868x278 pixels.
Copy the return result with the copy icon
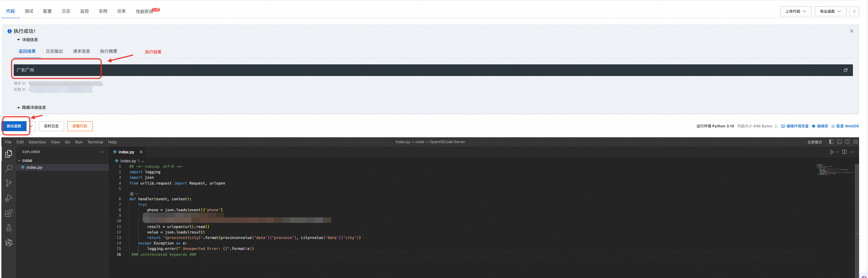click(x=846, y=70)
